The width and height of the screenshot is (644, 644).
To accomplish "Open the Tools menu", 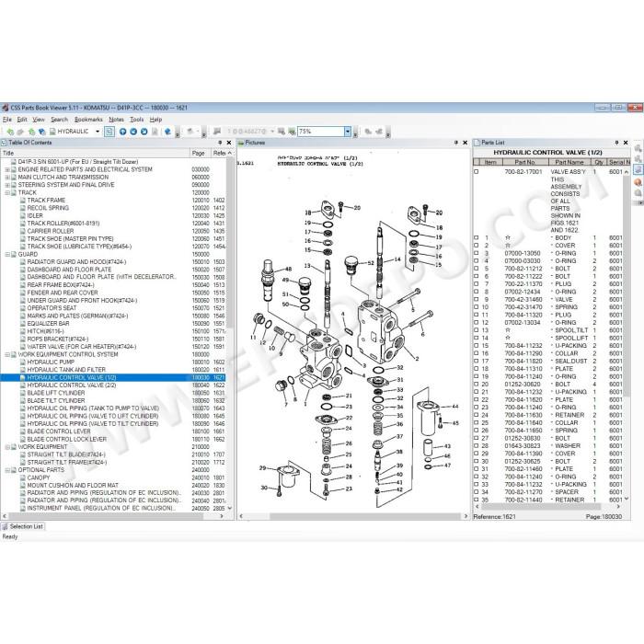I will click(x=137, y=120).
